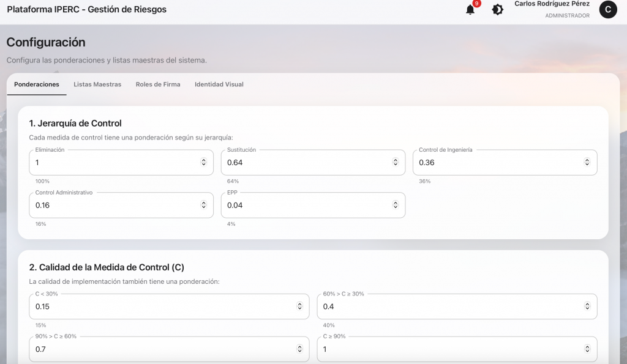This screenshot has height=364, width=627.
Task: Click the EPP field stepper arrows
Action: (x=395, y=206)
